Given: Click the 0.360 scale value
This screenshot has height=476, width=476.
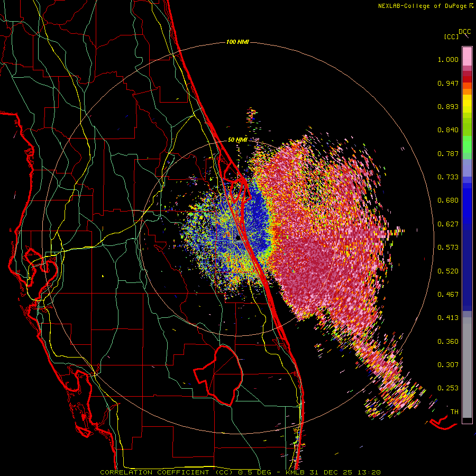Looking at the screenshot, I should (448, 342).
